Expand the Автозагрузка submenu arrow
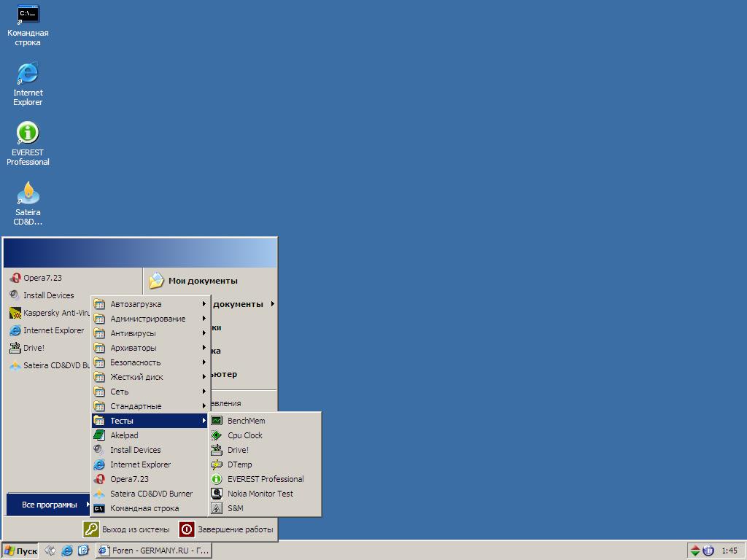Viewport: 747px width, 560px height. coord(204,304)
